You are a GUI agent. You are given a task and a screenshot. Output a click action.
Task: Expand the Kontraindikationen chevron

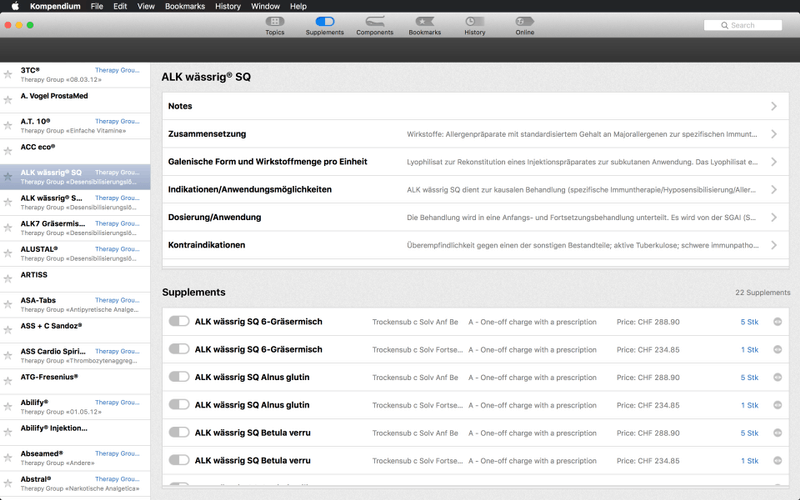pyautogui.click(x=774, y=245)
